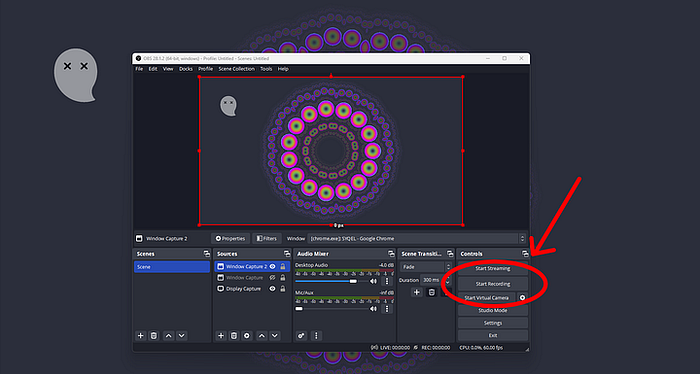Open the Window selection dropdown for chrome.exe
Viewport: 700px width, 374px height.
417,238
